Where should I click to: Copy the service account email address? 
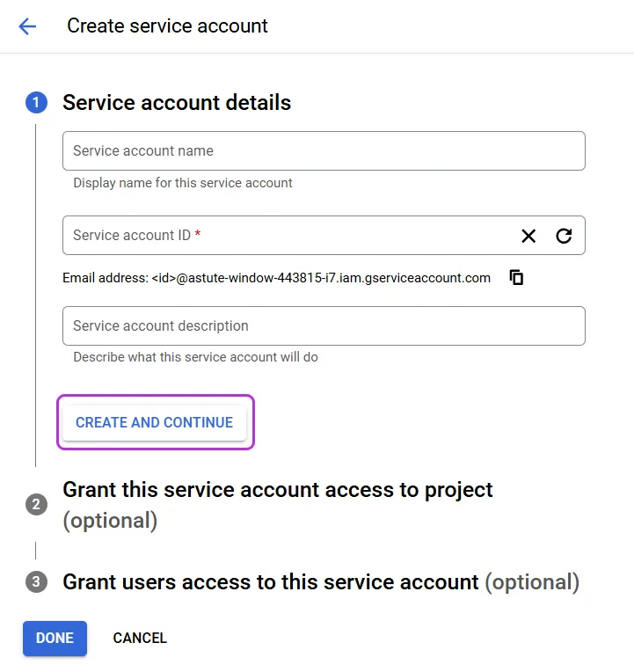[x=517, y=278]
